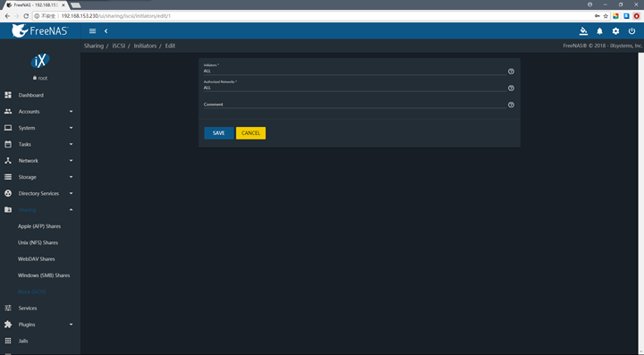Image resolution: width=644 pixels, height=355 pixels.
Task: Open the notifications bell
Action: tap(599, 31)
